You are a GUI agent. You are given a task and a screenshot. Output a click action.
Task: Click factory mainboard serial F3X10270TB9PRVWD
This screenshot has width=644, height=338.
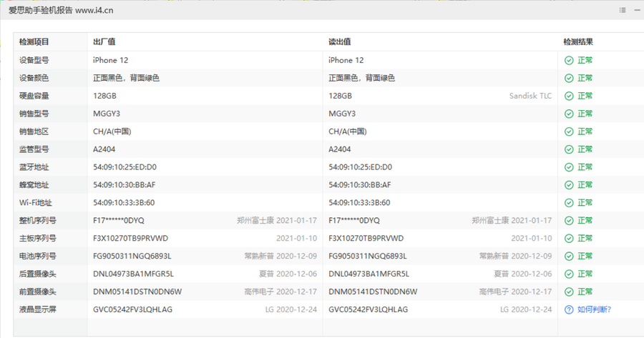[x=131, y=239]
